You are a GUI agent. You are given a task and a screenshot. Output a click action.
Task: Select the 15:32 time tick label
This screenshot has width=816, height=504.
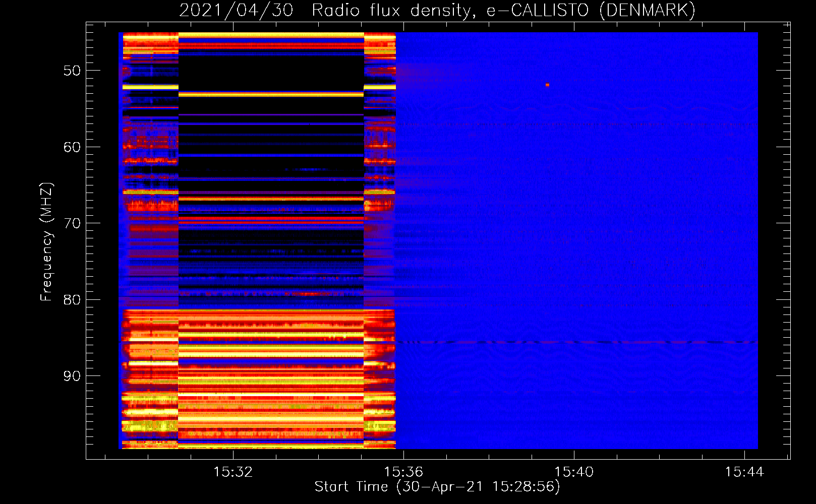(232, 472)
